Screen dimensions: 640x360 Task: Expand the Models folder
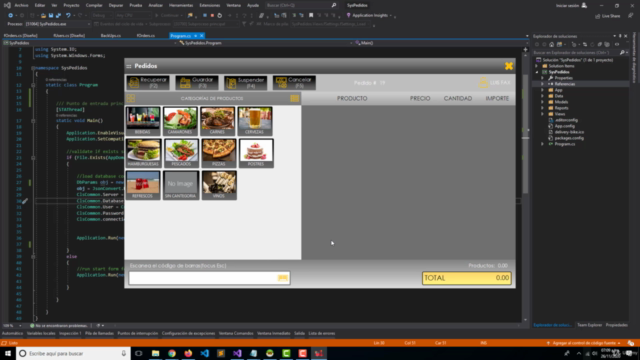click(542, 102)
